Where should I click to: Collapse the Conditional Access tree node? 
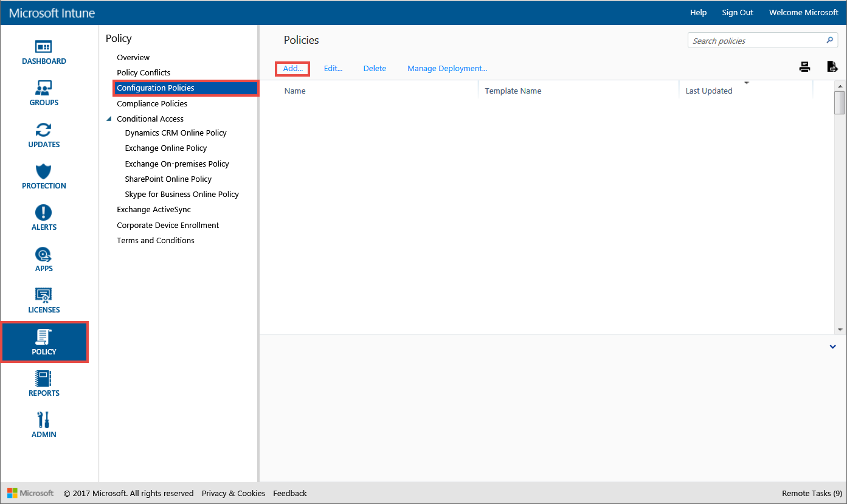click(x=109, y=119)
